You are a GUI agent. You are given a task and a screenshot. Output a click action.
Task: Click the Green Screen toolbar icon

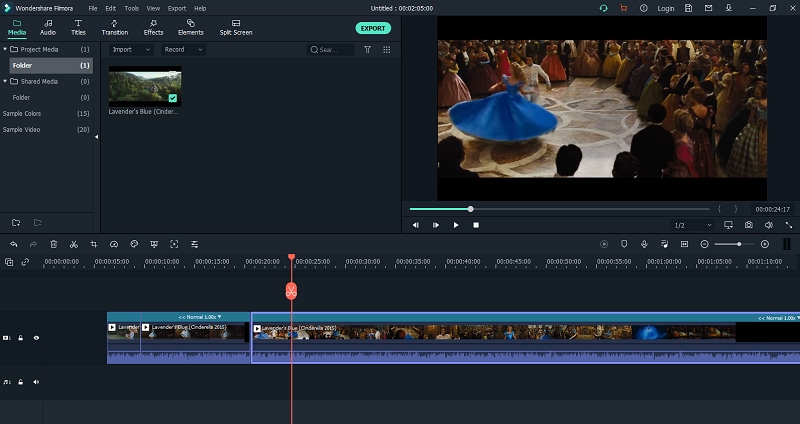click(x=154, y=244)
